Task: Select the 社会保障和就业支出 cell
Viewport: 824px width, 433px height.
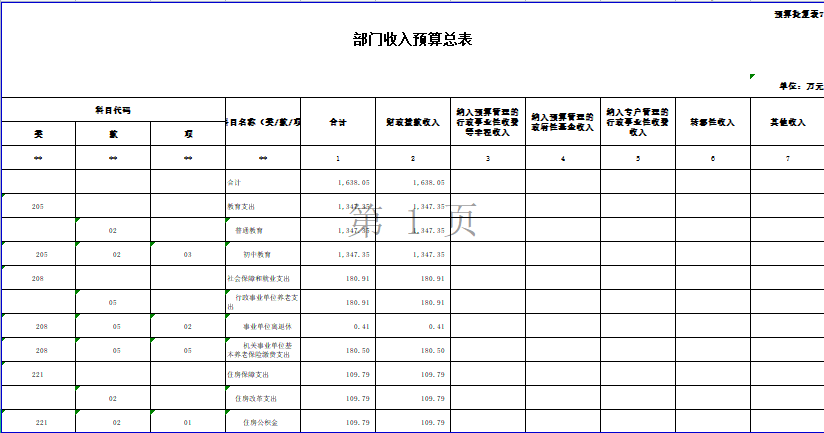Action: 263,279
